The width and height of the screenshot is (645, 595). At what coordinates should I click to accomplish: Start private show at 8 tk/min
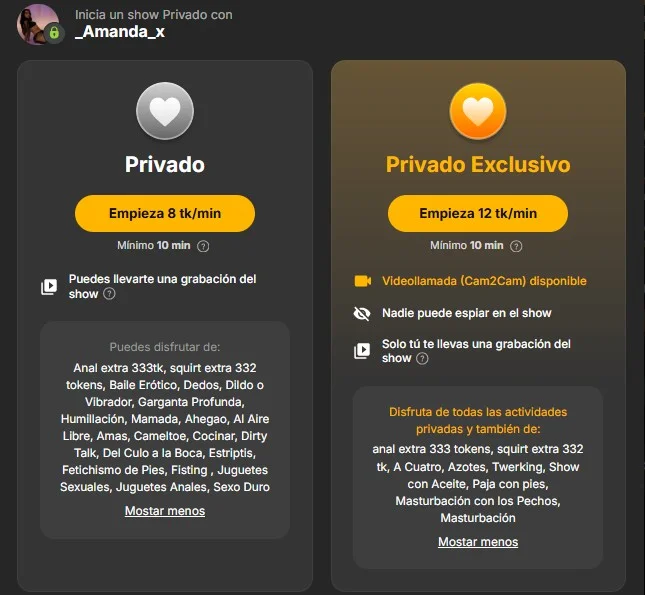[165, 213]
